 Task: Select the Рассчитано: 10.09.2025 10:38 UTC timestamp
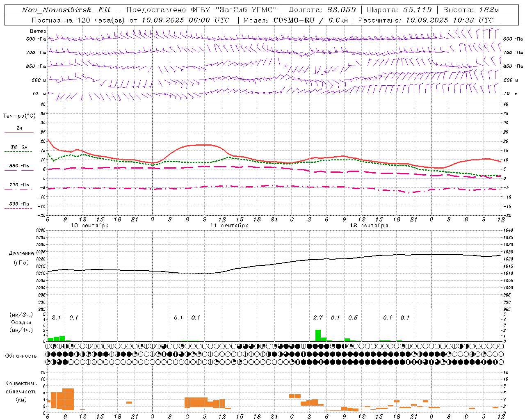pyautogui.click(x=426, y=20)
